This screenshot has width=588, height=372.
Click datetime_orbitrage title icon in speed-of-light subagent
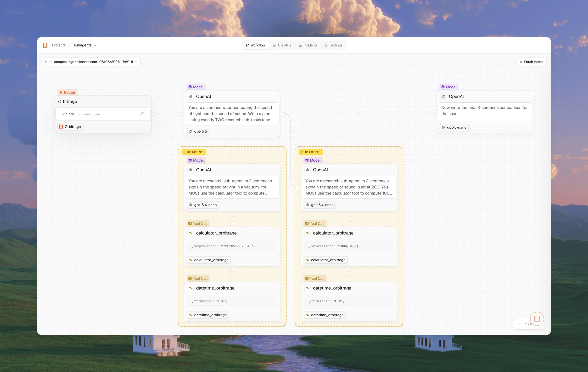tap(191, 288)
